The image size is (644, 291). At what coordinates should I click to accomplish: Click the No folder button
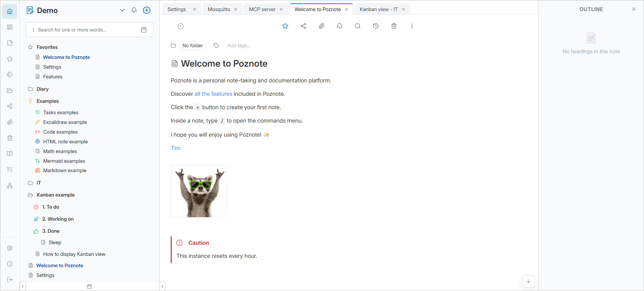[193, 46]
